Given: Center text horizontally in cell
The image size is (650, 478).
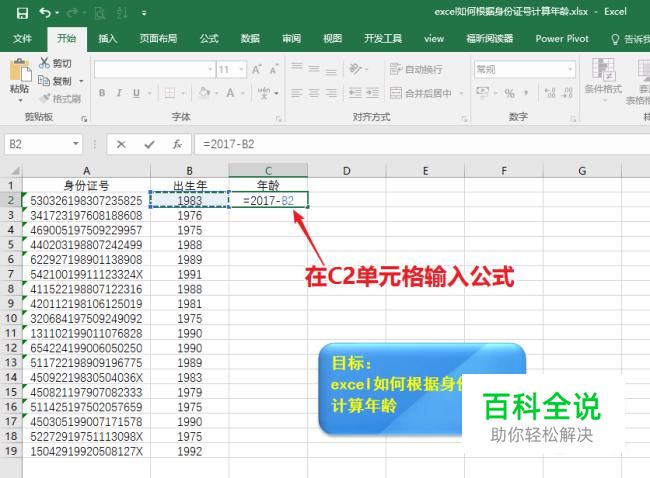Looking at the screenshot, I should pyautogui.click(x=314, y=93).
